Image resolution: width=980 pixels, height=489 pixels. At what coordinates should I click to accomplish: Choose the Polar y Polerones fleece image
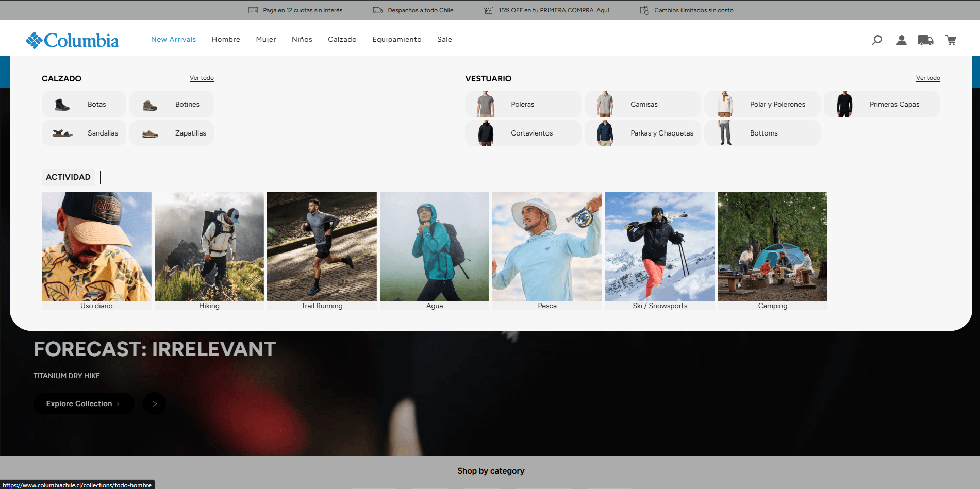point(725,104)
